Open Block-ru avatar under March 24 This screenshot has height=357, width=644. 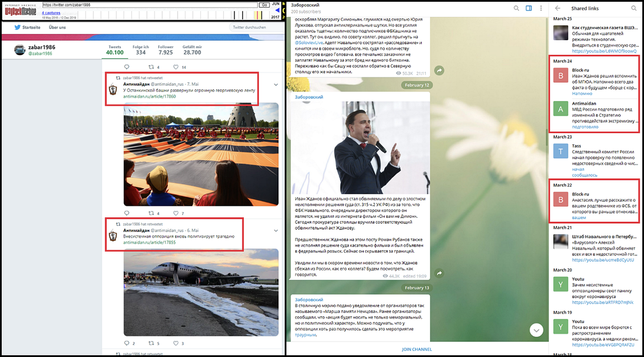point(561,76)
